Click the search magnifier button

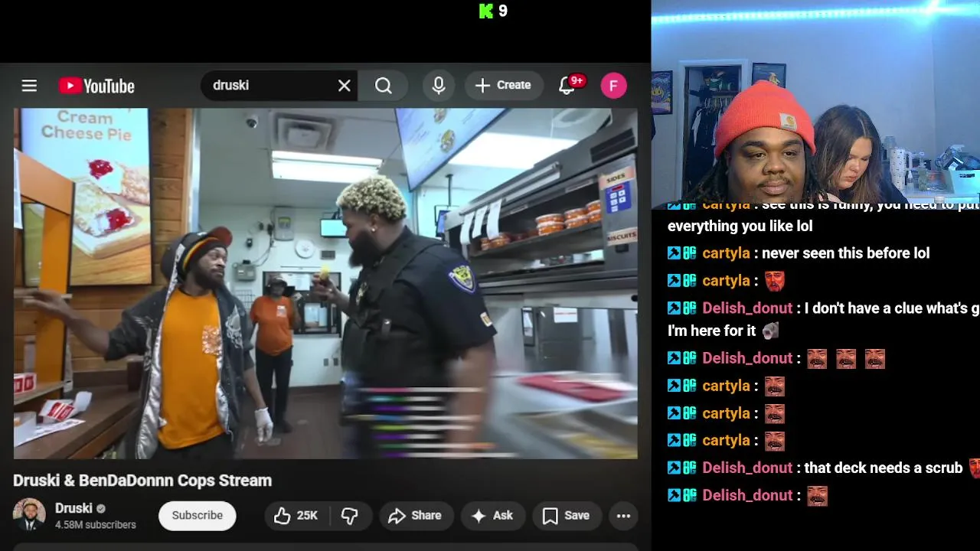pyautogui.click(x=384, y=86)
